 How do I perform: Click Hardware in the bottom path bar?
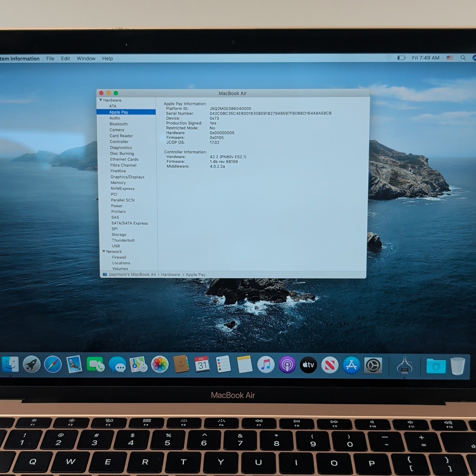tap(170, 274)
